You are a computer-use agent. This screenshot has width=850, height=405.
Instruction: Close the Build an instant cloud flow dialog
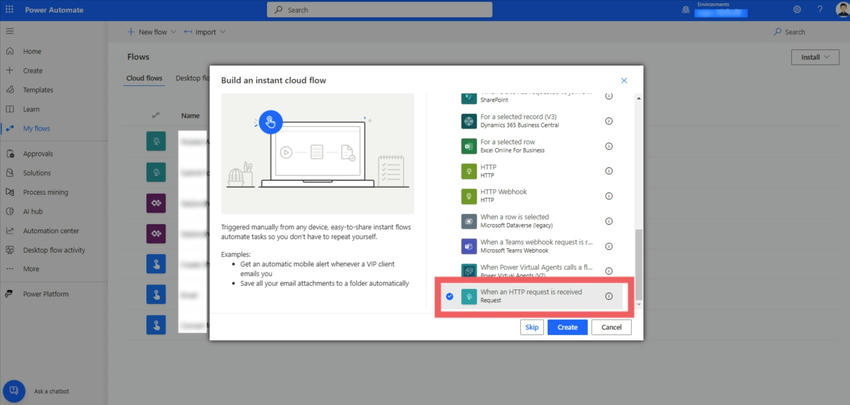click(x=624, y=80)
